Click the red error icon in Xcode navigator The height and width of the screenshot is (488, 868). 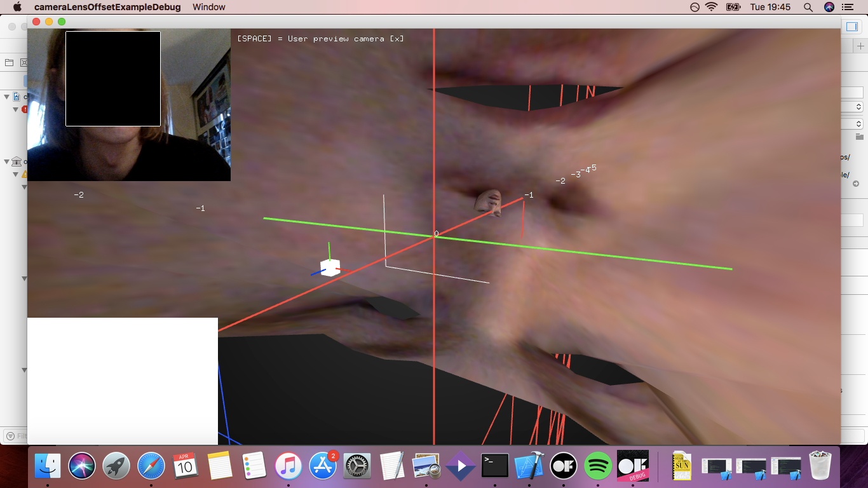[24, 109]
